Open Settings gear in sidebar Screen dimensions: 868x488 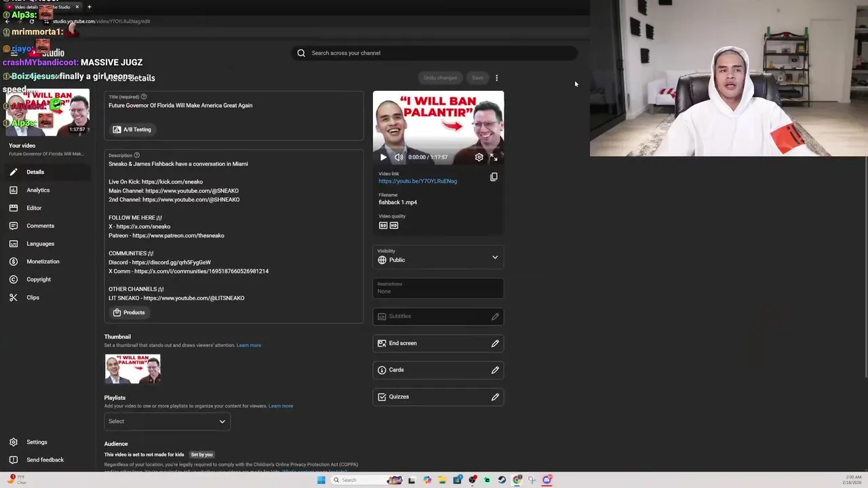(13, 442)
